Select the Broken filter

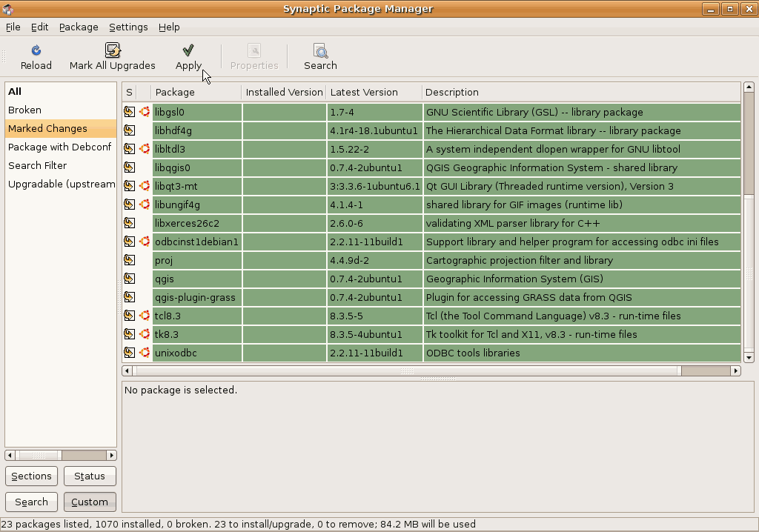(x=61, y=110)
